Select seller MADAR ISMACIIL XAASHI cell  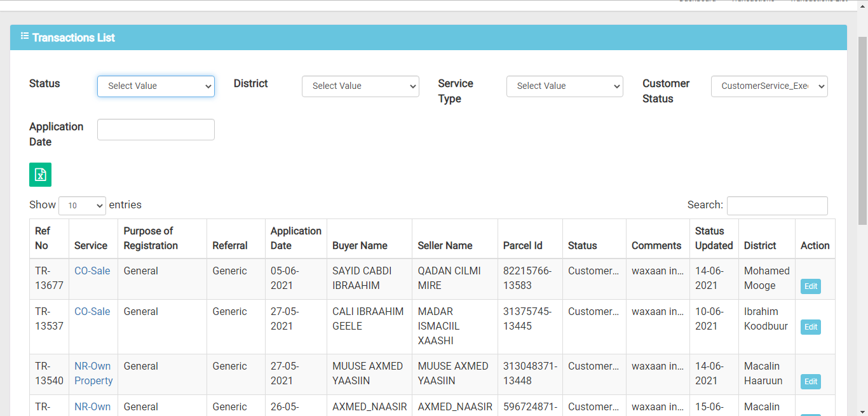click(x=455, y=326)
